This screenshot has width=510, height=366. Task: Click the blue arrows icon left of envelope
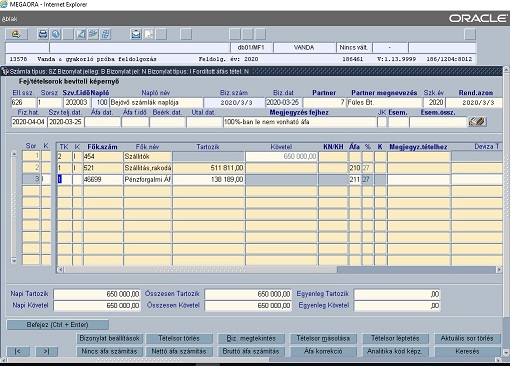point(106,34)
